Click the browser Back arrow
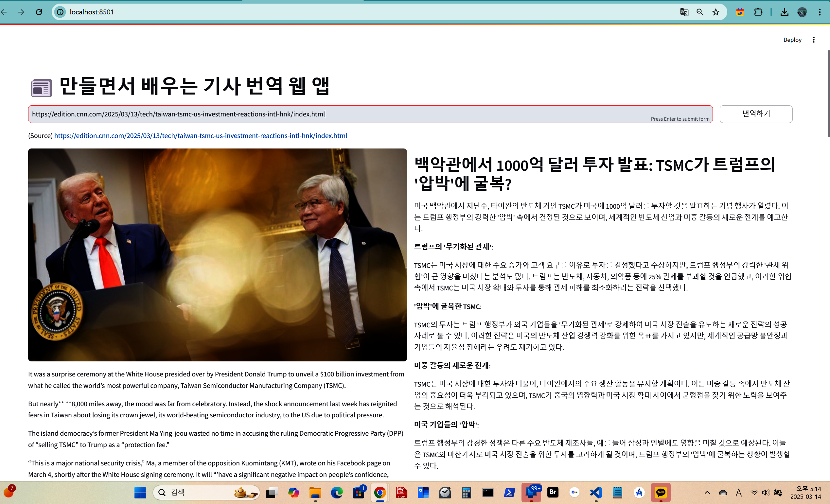The height and width of the screenshot is (504, 830). (x=4, y=12)
